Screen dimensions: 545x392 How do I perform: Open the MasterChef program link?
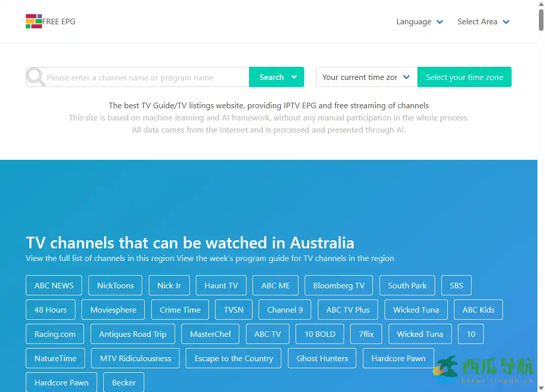coord(211,334)
